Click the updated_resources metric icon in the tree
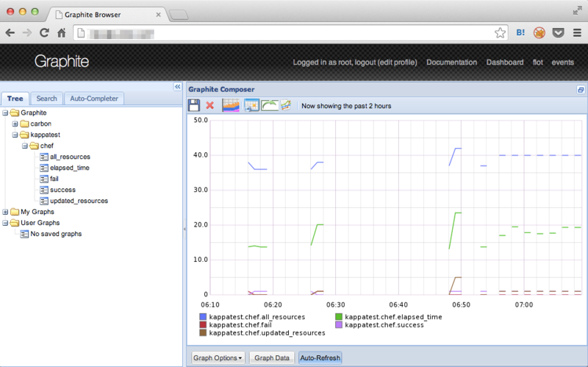Screen dimensions: 588x367 (x=44, y=201)
